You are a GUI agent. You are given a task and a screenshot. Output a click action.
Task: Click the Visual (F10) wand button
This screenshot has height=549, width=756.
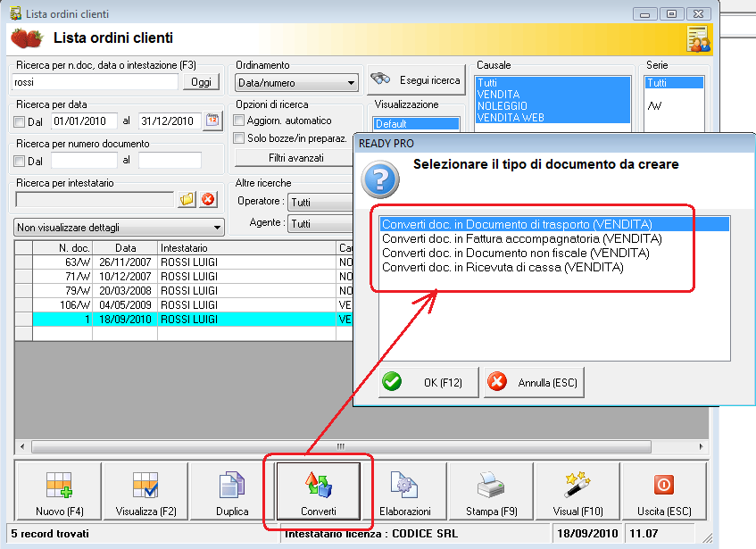click(x=577, y=491)
